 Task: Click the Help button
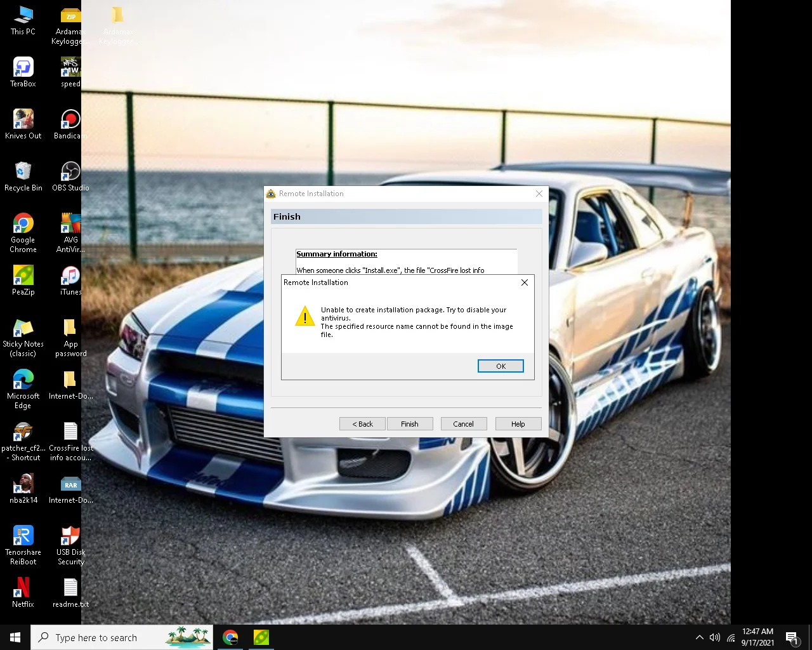pos(518,424)
